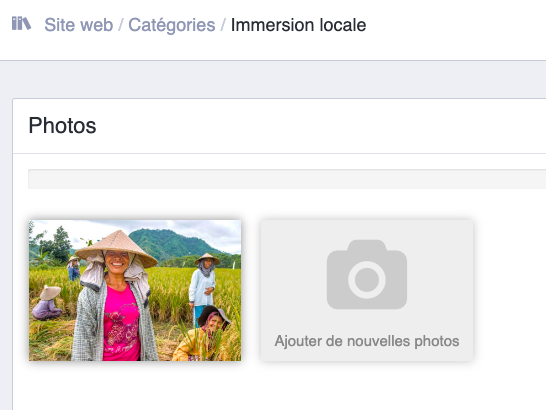Click the slash before Immersion locale

point(223,25)
